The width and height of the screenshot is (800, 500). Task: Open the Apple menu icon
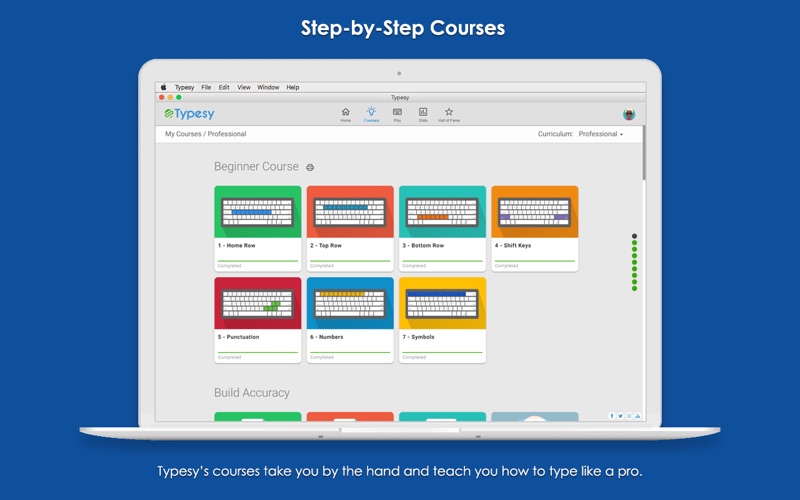pyautogui.click(x=164, y=87)
